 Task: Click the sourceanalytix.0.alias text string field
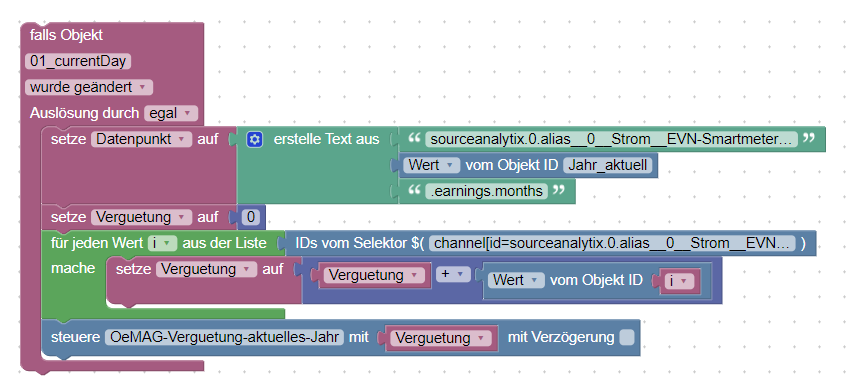(x=611, y=139)
